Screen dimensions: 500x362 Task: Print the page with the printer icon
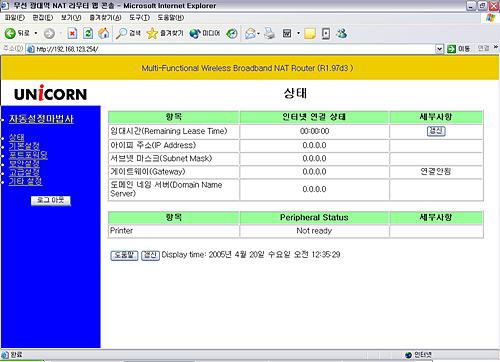pyautogui.click(x=269, y=33)
